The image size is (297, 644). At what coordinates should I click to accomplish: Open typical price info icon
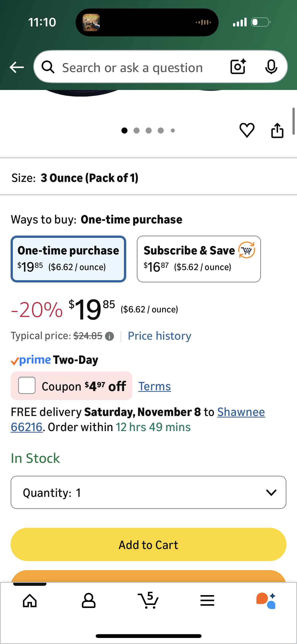(x=109, y=336)
